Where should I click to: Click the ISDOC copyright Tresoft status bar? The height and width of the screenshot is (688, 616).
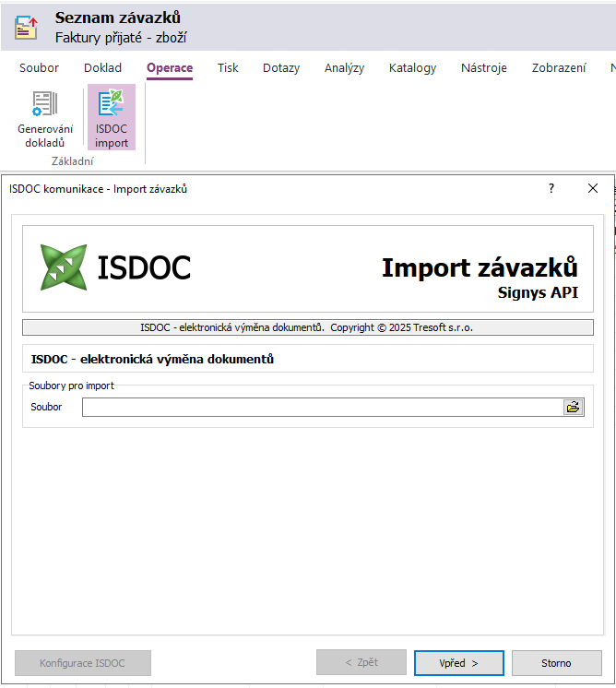pos(308,327)
